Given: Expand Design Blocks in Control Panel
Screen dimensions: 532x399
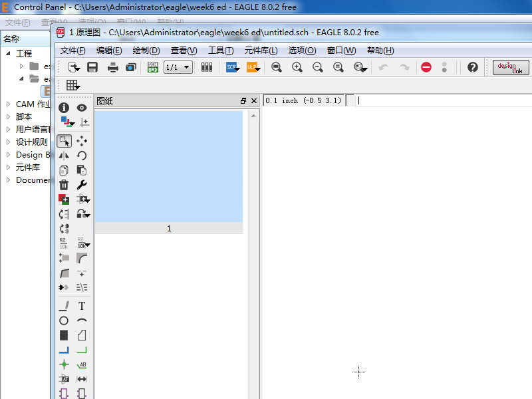Looking at the screenshot, I should pyautogui.click(x=9, y=155).
